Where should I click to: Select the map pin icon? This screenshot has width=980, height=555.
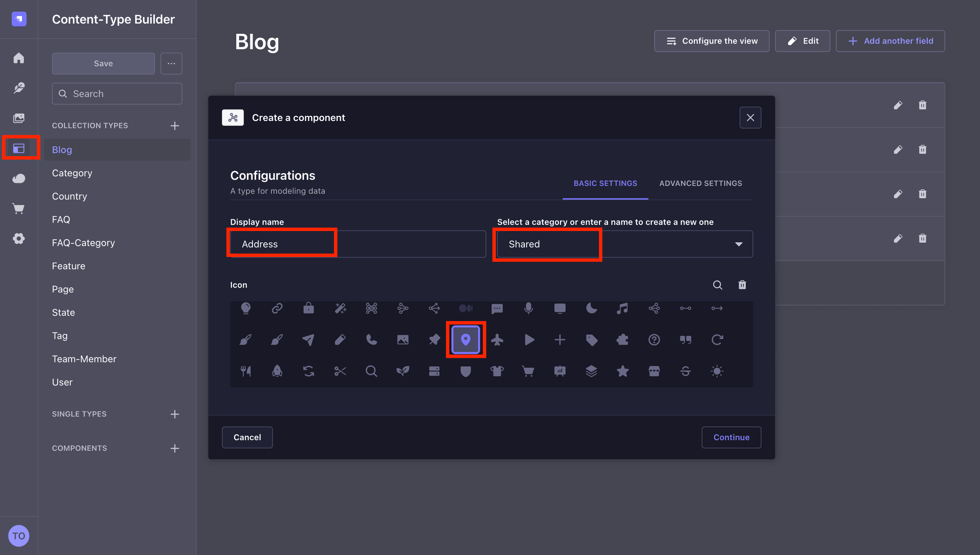pyautogui.click(x=465, y=339)
